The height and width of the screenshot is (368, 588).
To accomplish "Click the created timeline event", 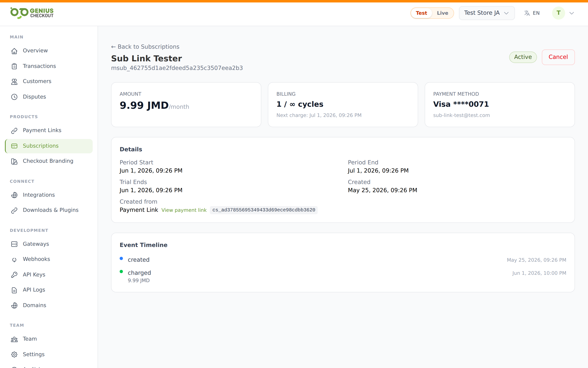I will pos(138,260).
